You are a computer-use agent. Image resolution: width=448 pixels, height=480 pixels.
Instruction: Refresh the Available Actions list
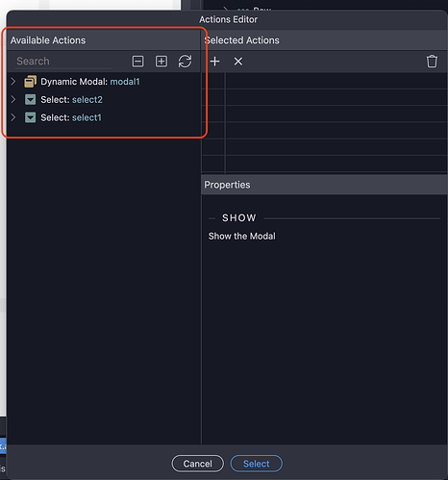(x=185, y=62)
